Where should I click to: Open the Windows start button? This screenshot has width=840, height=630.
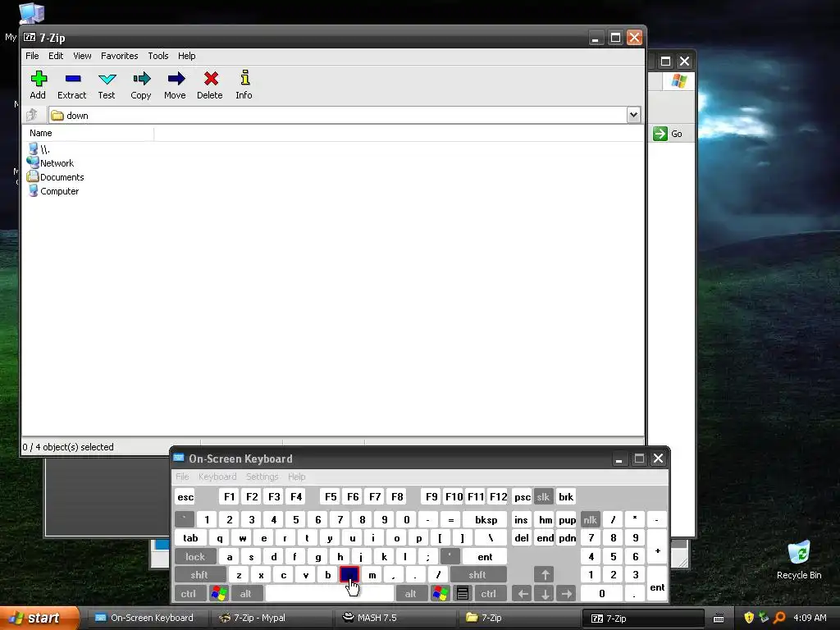click(x=39, y=618)
